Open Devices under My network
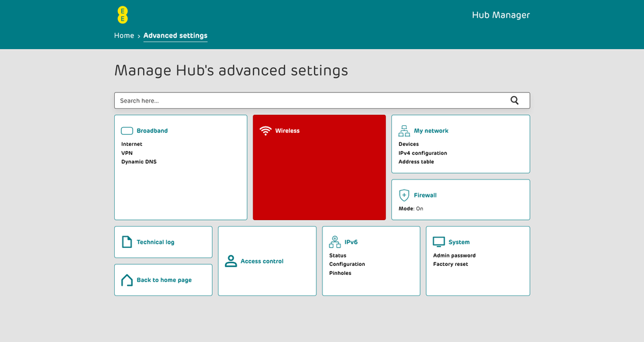 coord(409,144)
